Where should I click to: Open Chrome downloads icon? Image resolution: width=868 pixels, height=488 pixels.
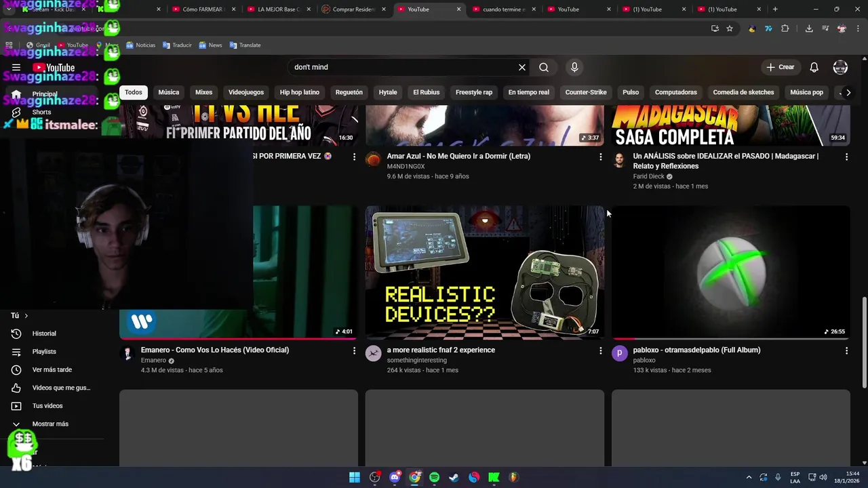point(809,28)
